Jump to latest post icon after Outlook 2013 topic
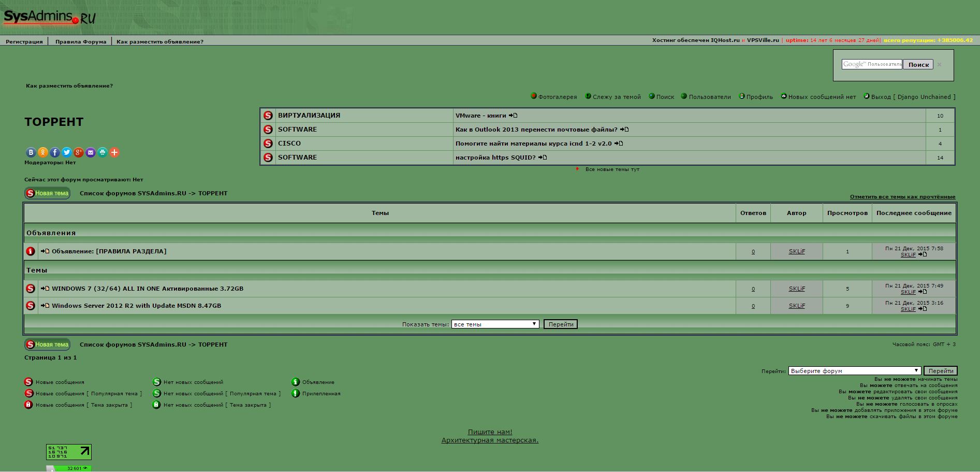980x472 pixels. pos(624,130)
